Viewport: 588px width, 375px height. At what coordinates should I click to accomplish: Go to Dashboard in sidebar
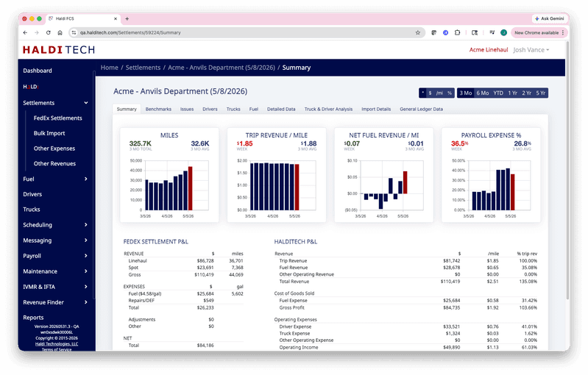[38, 71]
